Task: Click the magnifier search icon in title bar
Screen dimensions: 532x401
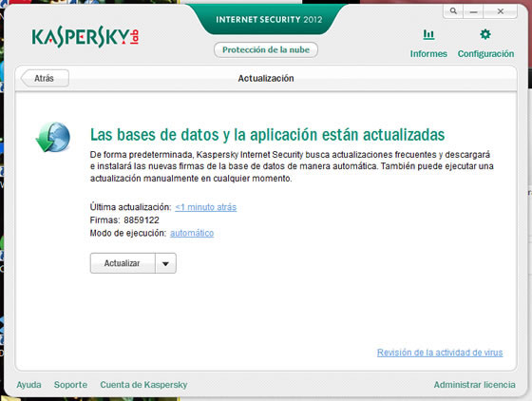Action: tap(453, 11)
